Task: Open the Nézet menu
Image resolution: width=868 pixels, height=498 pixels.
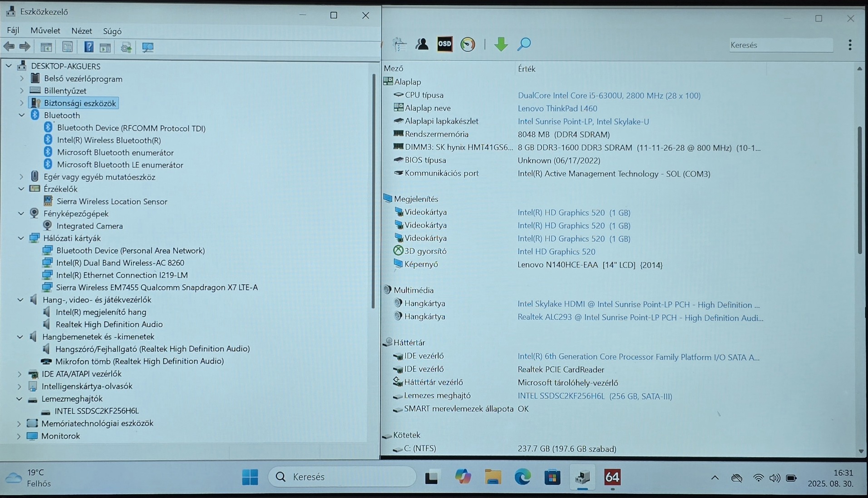Action: point(82,31)
